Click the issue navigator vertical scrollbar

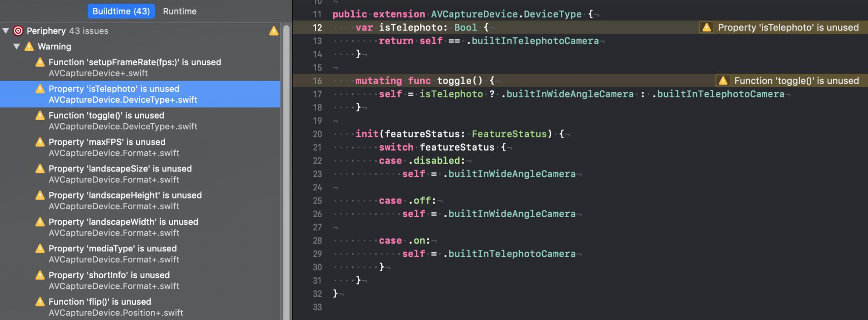point(286,168)
